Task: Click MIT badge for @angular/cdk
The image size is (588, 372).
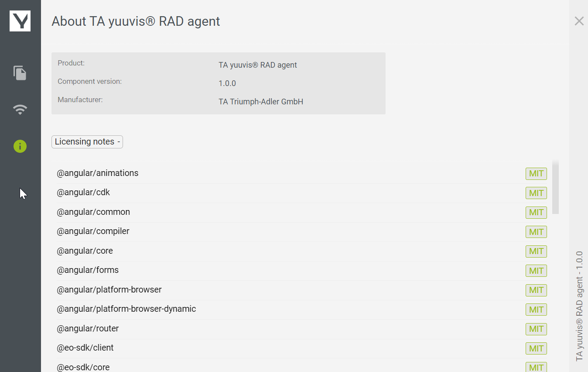Action: pyautogui.click(x=536, y=193)
